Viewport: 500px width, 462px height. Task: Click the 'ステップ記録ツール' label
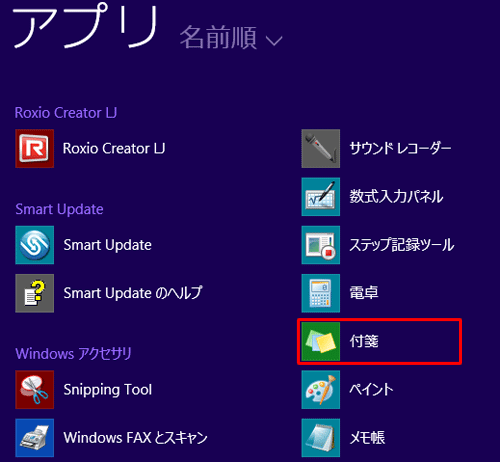point(402,245)
